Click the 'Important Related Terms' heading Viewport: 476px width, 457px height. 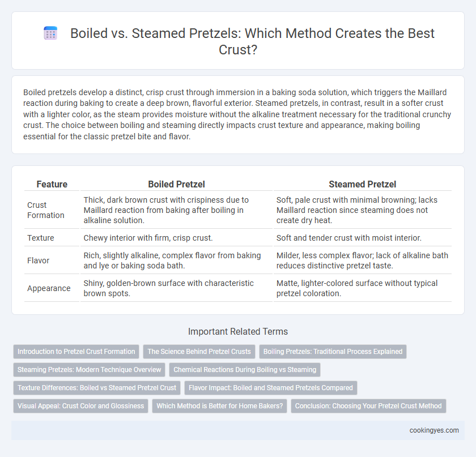pos(238,331)
